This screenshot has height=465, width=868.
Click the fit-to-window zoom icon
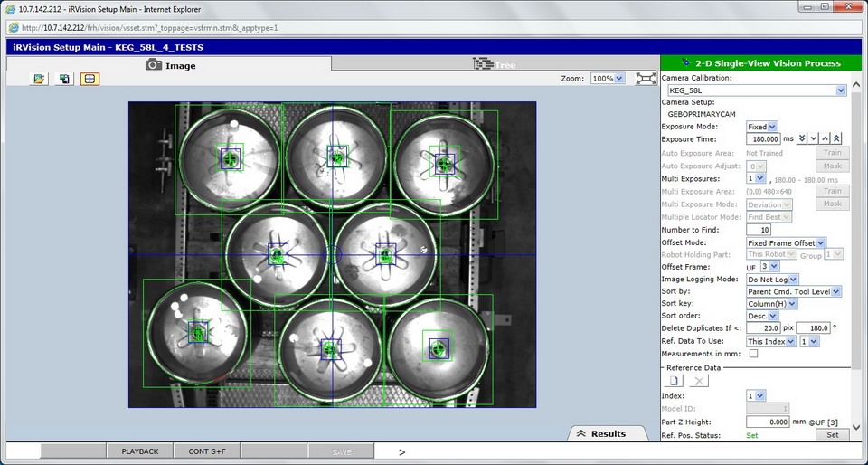pyautogui.click(x=646, y=79)
